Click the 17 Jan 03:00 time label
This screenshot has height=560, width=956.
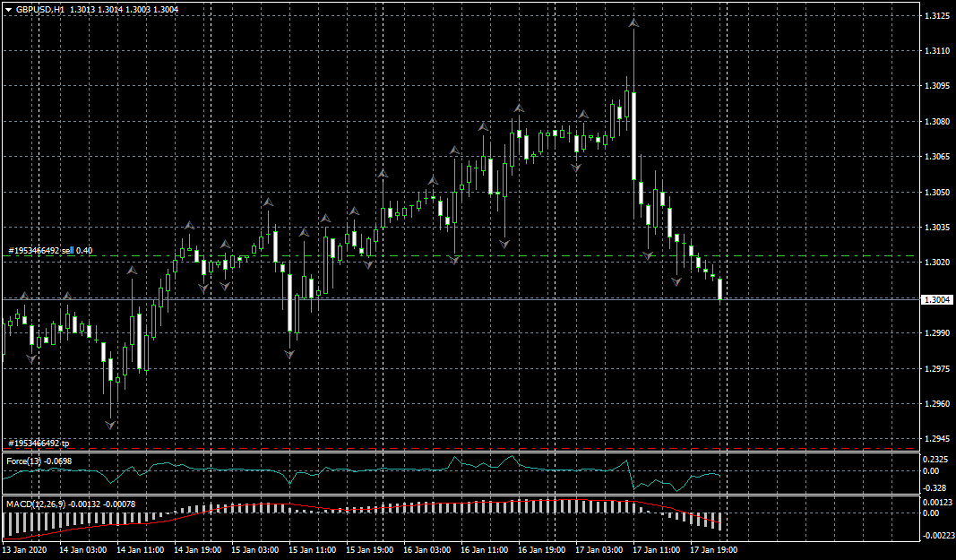599,550
